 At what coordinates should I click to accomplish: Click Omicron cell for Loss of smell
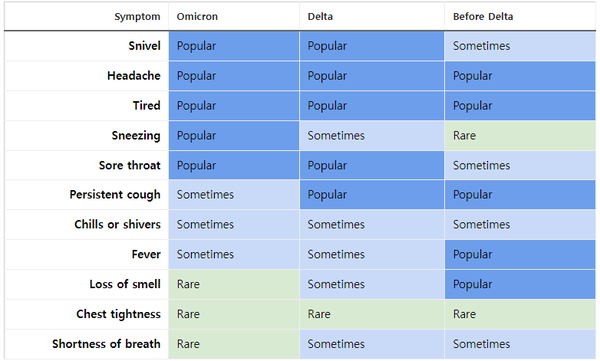click(x=234, y=284)
